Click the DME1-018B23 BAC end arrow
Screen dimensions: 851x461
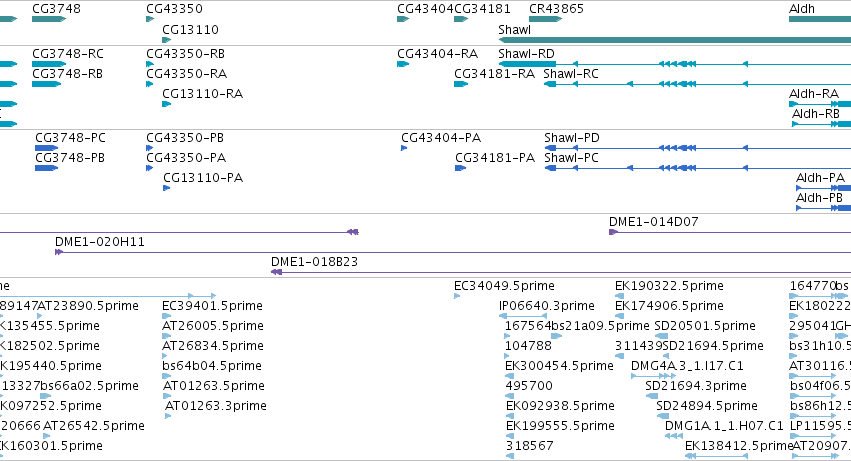click(x=276, y=272)
